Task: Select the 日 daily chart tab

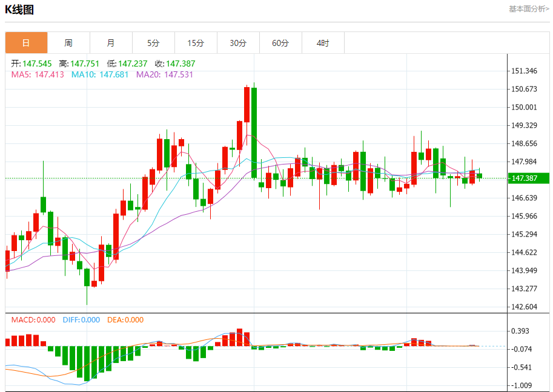Action: coord(26,43)
